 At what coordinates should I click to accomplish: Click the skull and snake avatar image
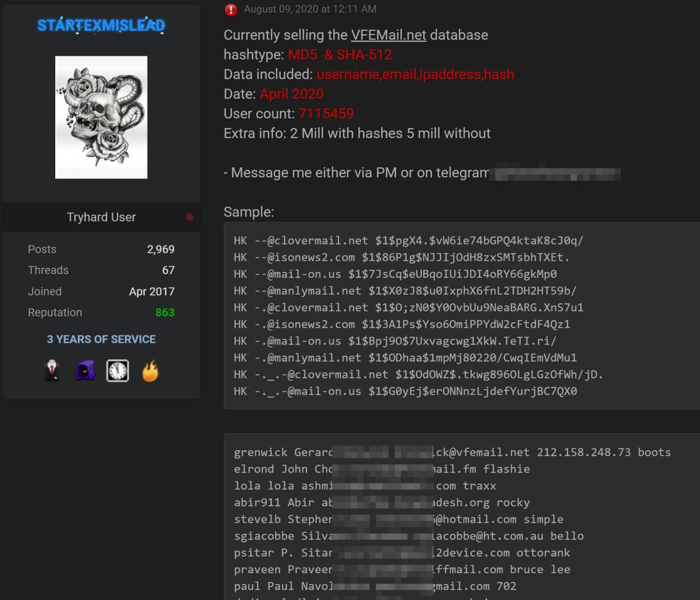[x=101, y=117]
